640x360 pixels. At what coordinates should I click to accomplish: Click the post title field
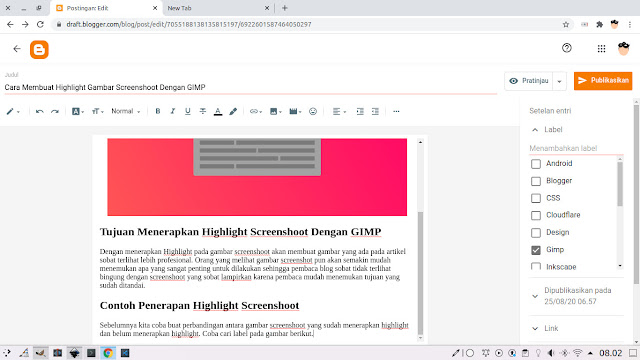click(x=251, y=87)
